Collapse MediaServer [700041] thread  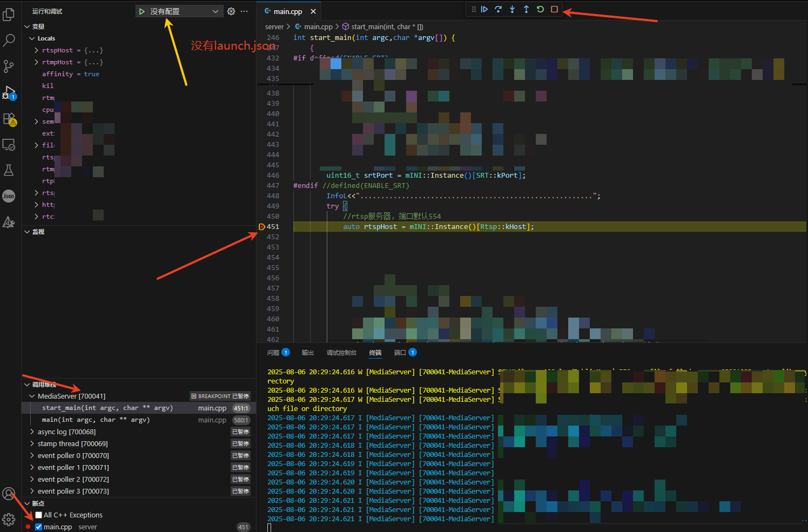pos(32,396)
